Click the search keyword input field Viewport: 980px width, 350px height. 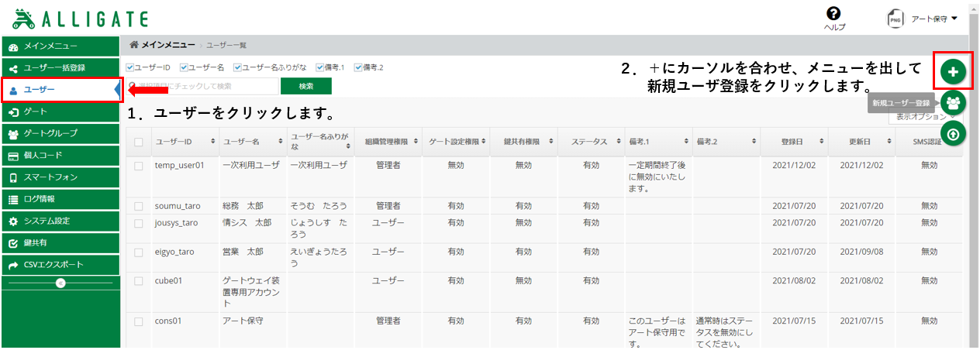pyautogui.click(x=202, y=86)
